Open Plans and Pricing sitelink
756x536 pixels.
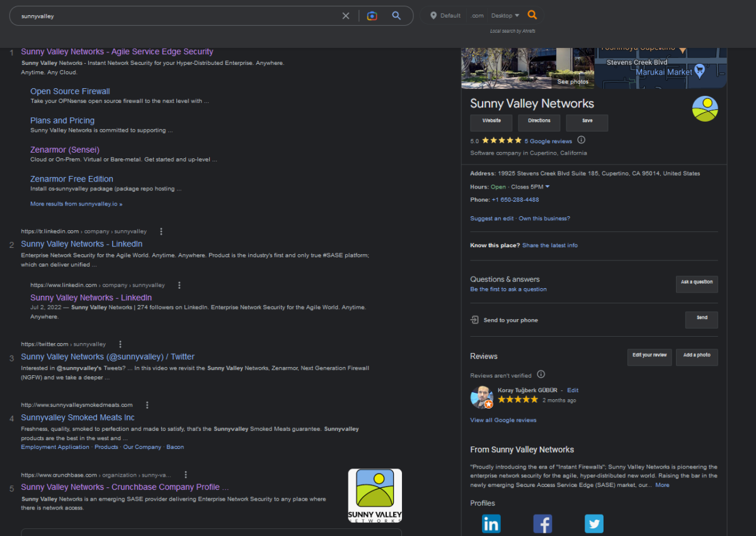pos(62,120)
